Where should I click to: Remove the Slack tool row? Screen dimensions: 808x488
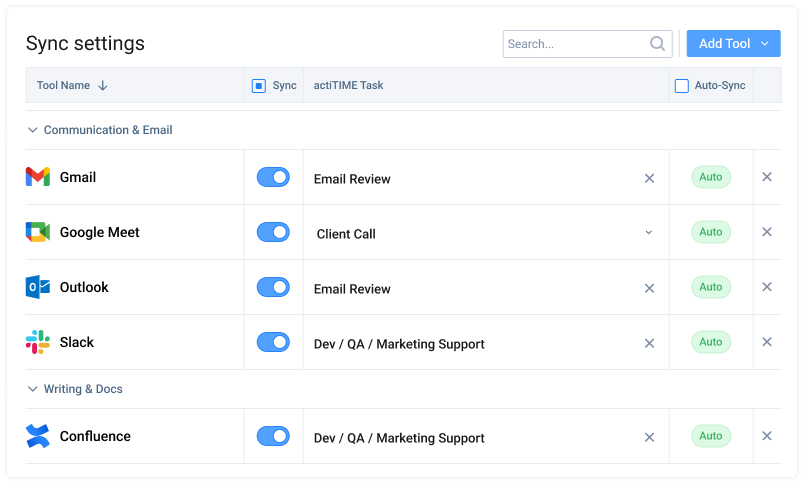(x=767, y=342)
